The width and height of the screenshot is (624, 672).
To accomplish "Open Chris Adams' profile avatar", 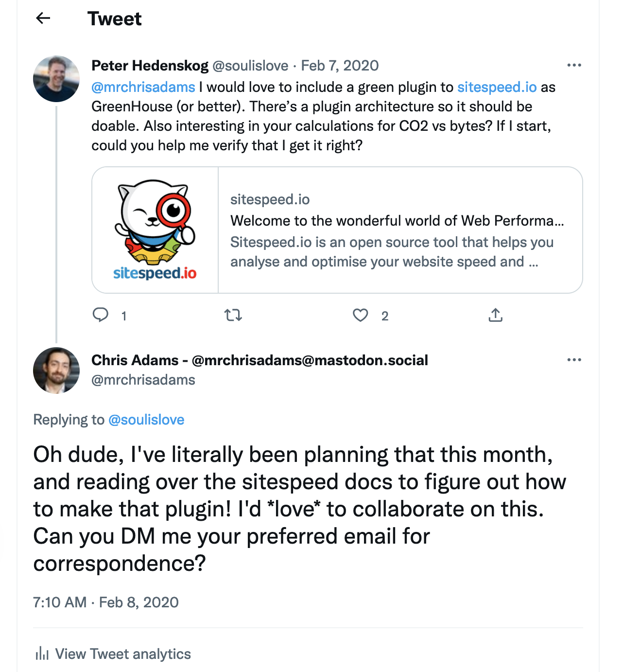I will [x=56, y=371].
